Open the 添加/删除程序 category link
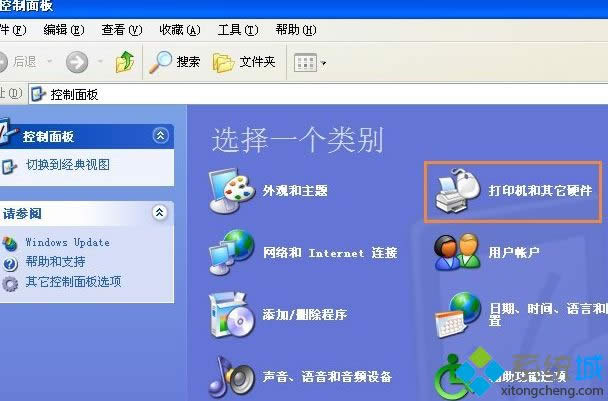 305,315
